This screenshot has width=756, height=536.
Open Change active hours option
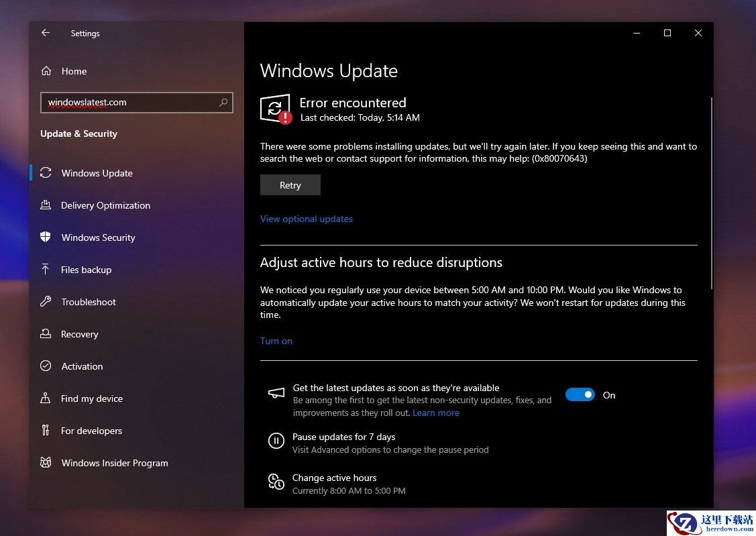point(334,478)
